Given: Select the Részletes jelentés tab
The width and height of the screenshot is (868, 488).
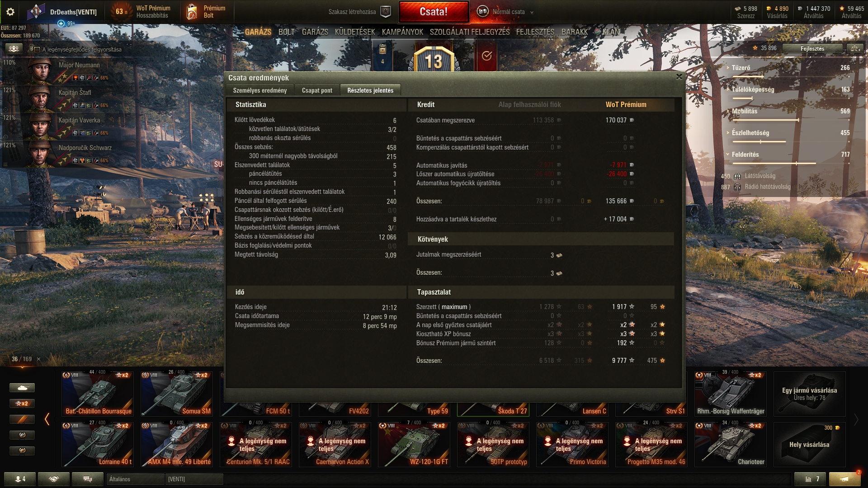Looking at the screenshot, I should (370, 90).
